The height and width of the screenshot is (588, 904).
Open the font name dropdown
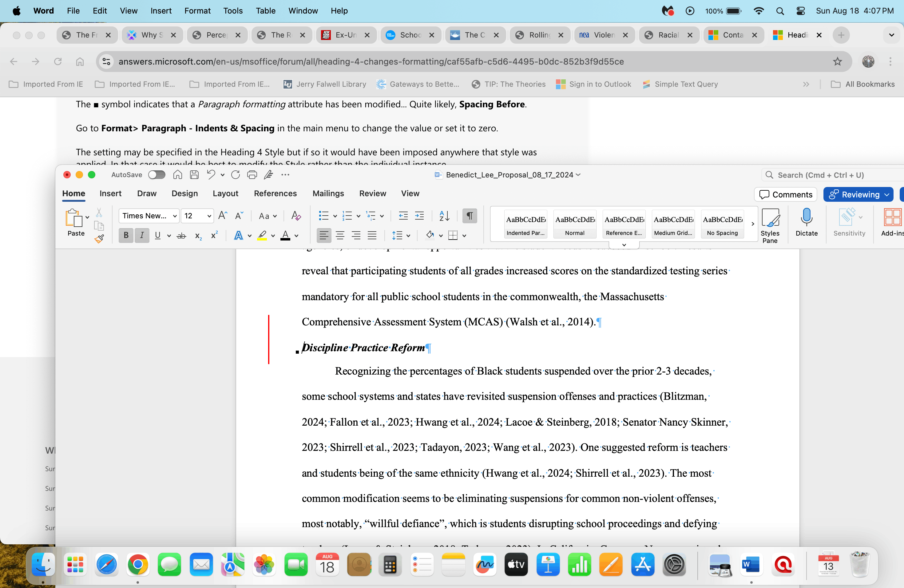[x=175, y=216]
